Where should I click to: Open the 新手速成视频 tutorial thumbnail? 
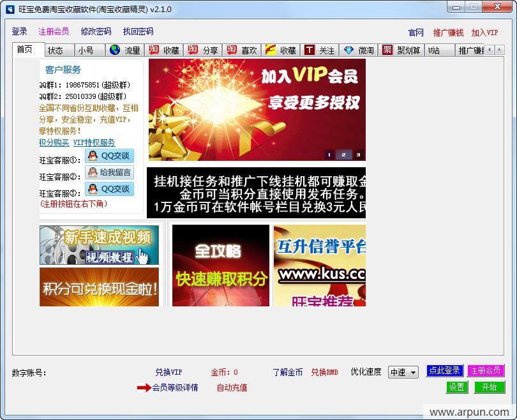coord(99,245)
